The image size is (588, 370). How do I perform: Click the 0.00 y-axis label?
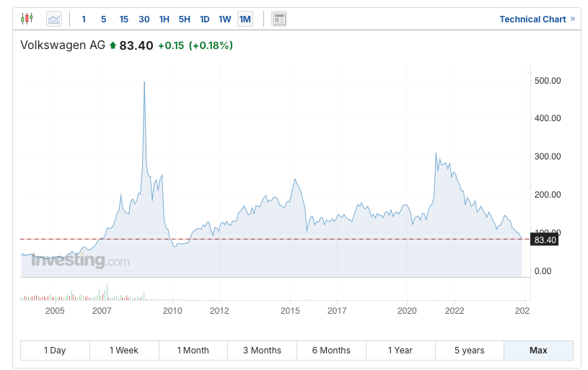pyautogui.click(x=543, y=271)
